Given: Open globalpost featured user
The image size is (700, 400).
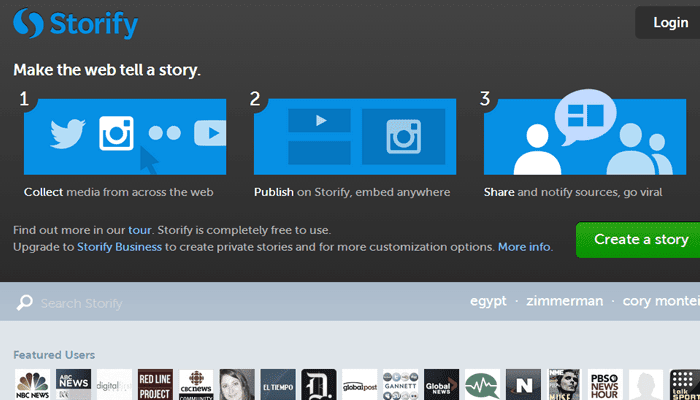Looking at the screenshot, I should coord(360,384).
